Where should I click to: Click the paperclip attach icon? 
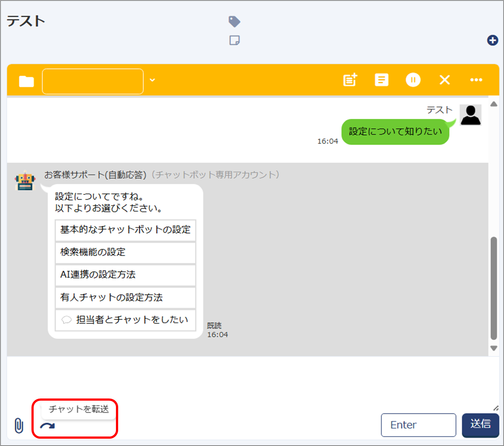pyautogui.click(x=19, y=426)
